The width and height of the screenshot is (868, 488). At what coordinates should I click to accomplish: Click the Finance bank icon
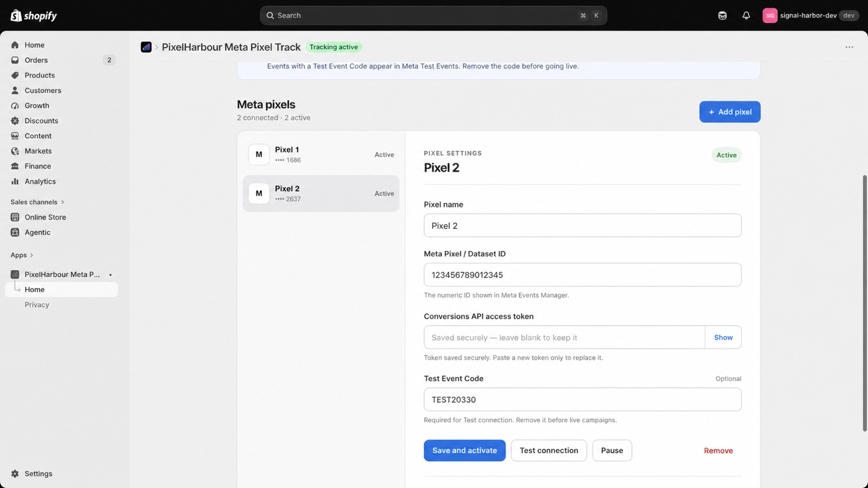[x=15, y=166]
